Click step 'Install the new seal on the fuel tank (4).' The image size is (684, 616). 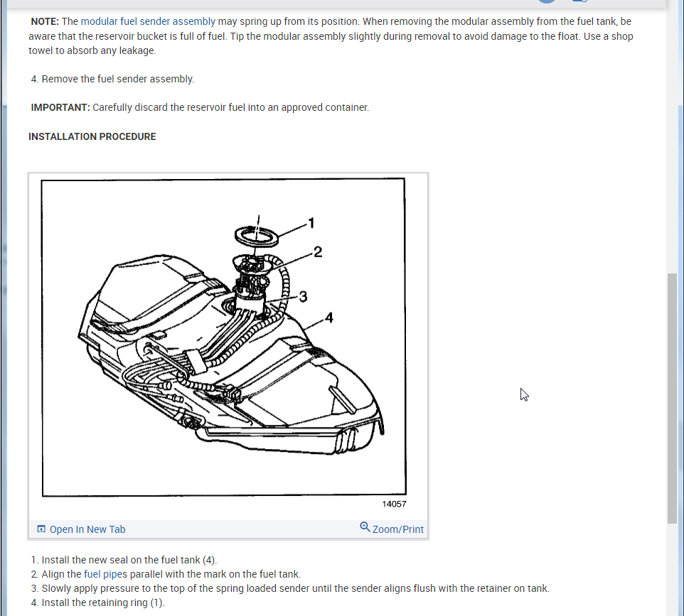[x=129, y=560]
